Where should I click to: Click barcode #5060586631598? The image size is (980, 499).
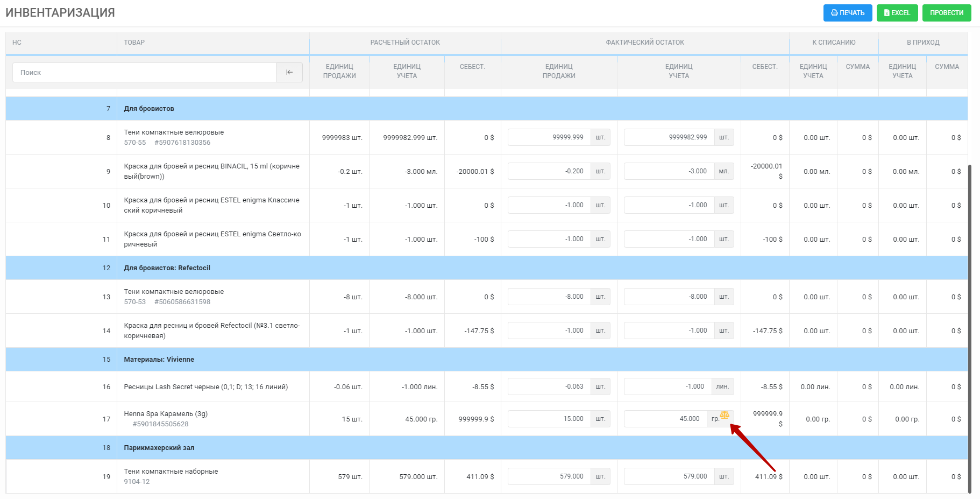click(x=182, y=302)
